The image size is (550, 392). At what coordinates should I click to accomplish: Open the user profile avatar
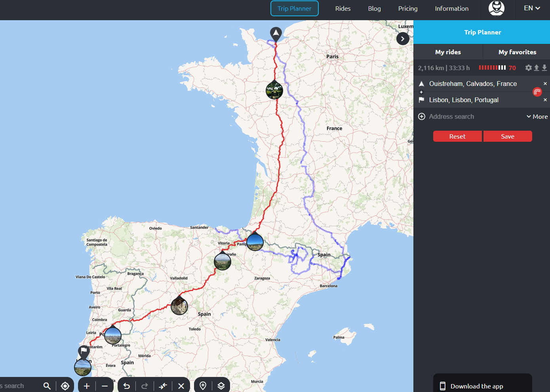point(497,8)
